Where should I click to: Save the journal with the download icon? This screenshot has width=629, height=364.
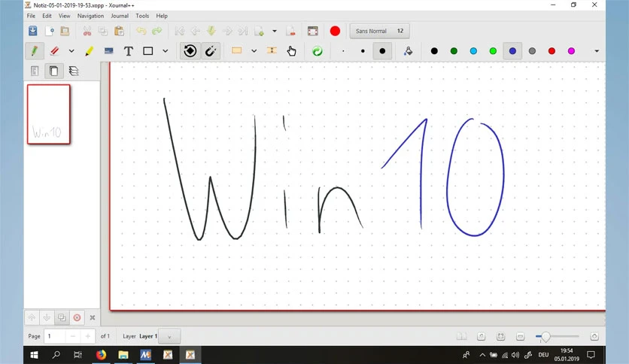point(33,31)
